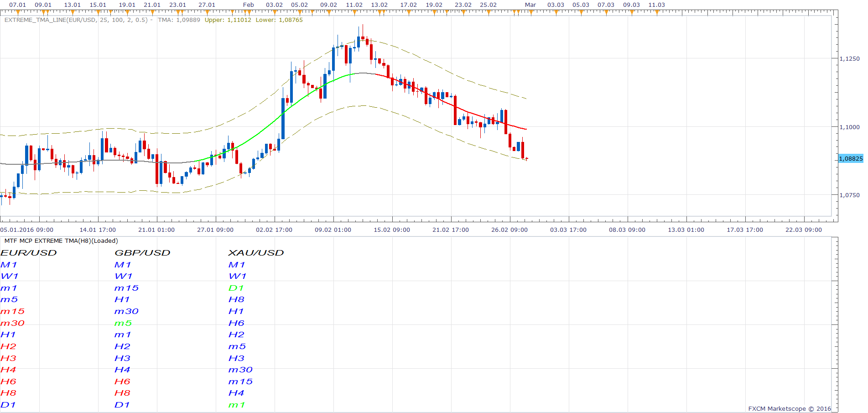Select W1 in the EUR/USD column

tap(10, 276)
